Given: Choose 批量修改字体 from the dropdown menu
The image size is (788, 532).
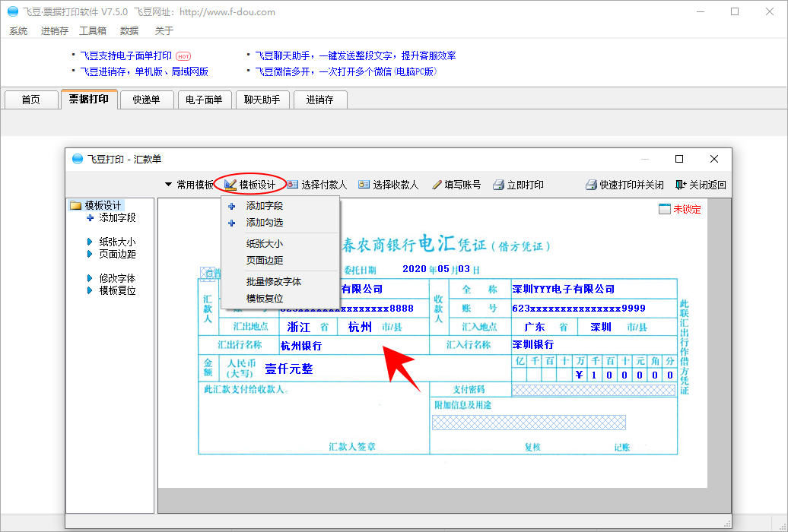Looking at the screenshot, I should tap(281, 282).
